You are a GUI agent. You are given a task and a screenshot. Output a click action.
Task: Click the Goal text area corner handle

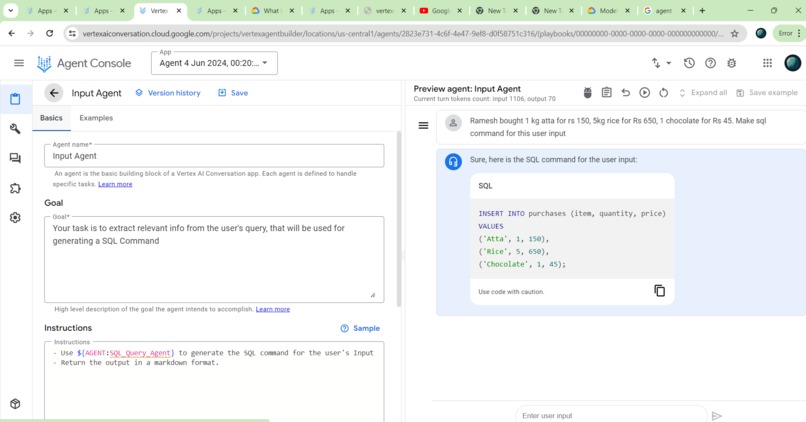tap(373, 295)
